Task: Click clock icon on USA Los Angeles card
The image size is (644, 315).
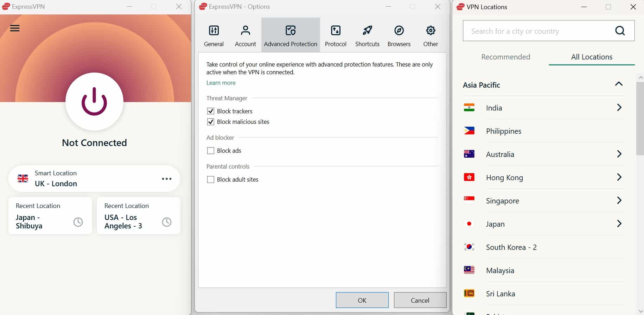Action: [167, 222]
